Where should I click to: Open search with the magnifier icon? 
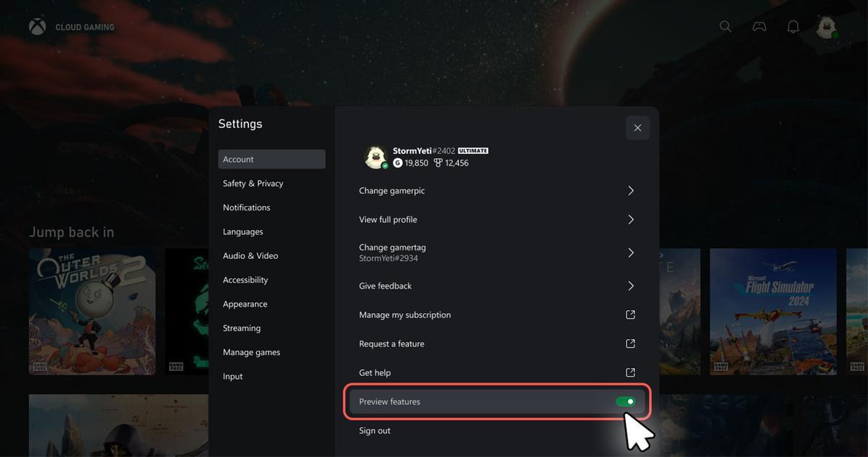[x=726, y=27]
